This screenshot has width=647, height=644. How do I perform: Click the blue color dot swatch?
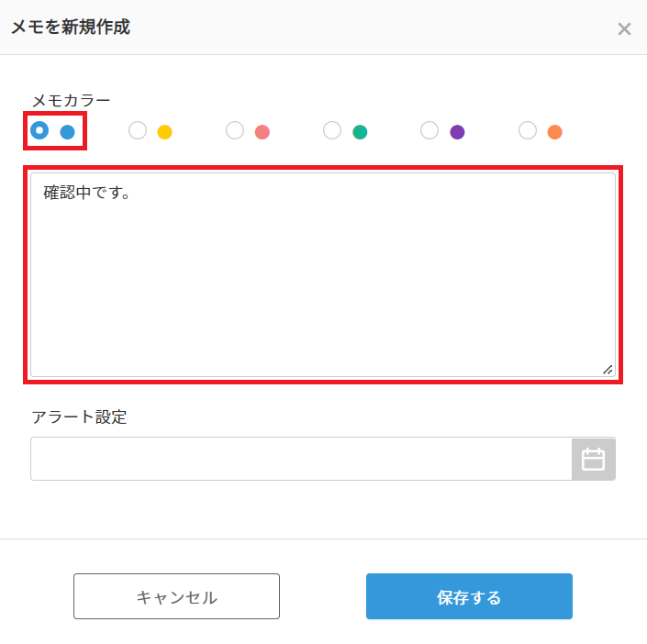coord(67,132)
